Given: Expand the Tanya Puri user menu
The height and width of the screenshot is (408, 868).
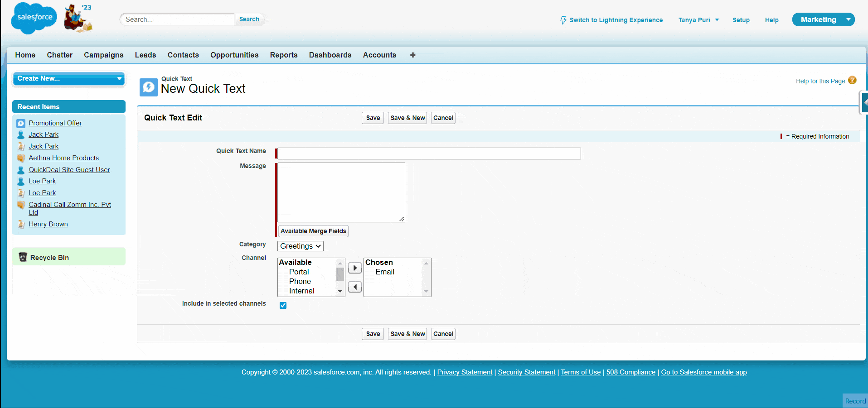Looking at the screenshot, I should click(x=698, y=20).
